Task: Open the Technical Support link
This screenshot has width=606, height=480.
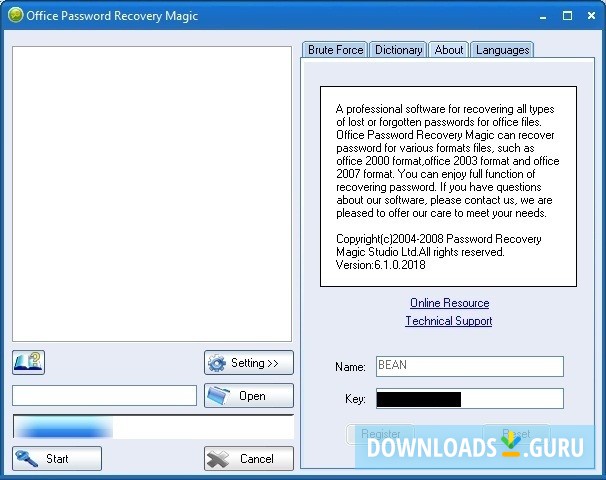Action: point(449,321)
